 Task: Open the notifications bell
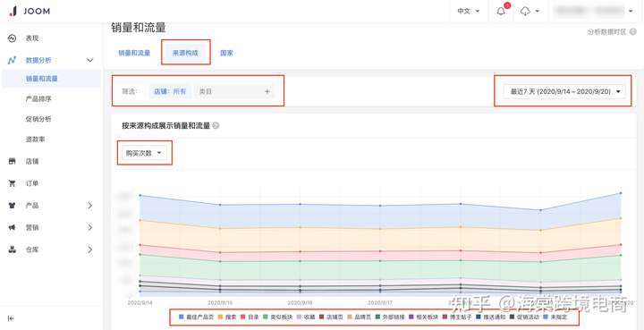click(x=501, y=11)
